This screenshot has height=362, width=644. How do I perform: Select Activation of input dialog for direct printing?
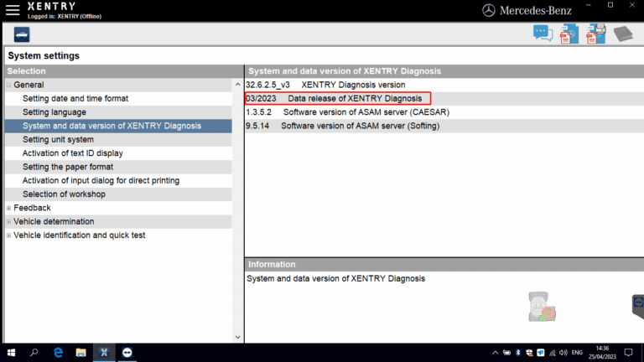[101, 181]
